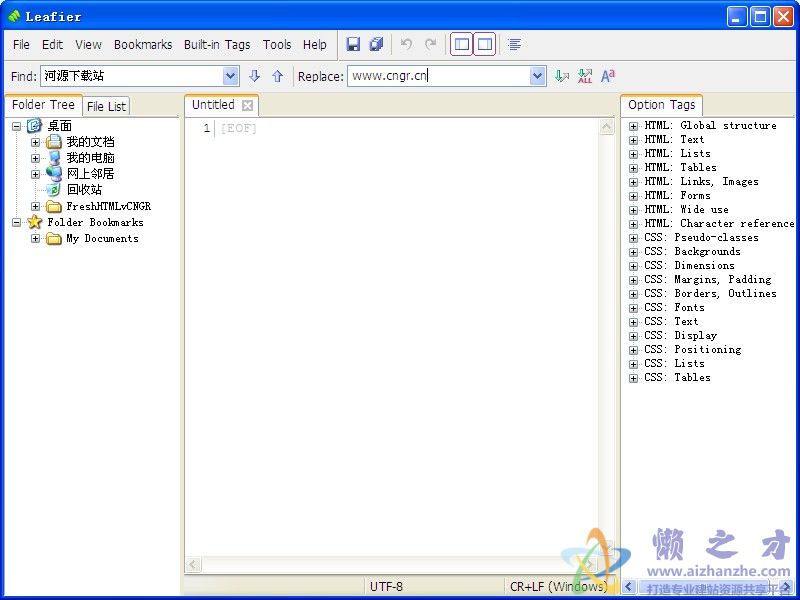Click the Save All icon
The height and width of the screenshot is (600, 800).
click(376, 44)
